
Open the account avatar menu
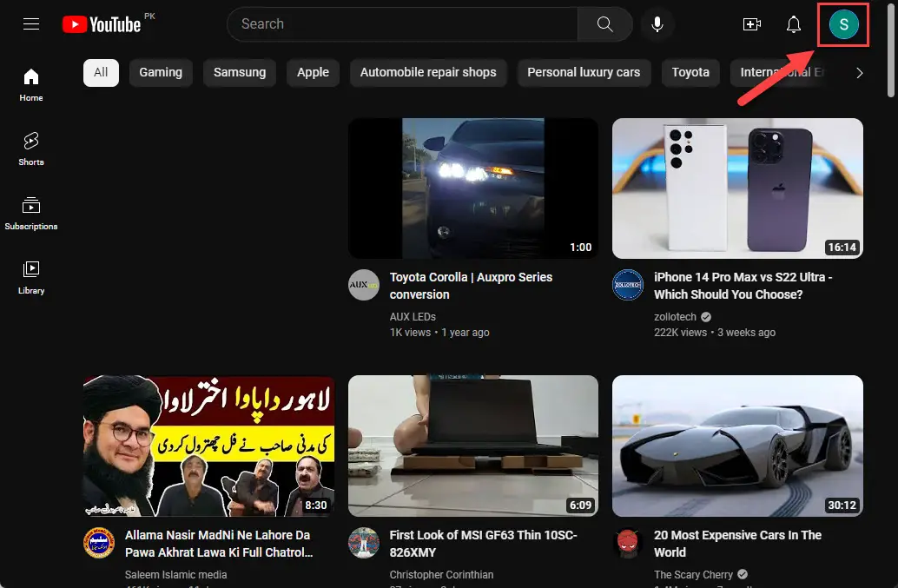point(843,24)
